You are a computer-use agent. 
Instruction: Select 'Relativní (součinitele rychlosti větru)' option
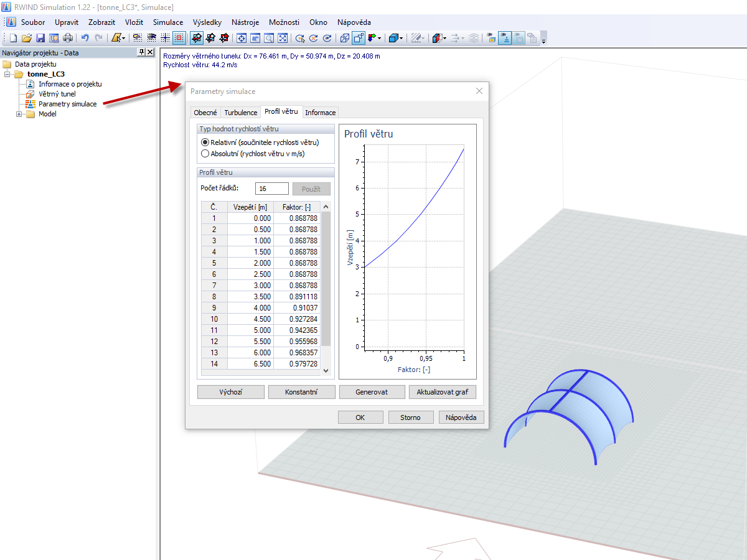[205, 142]
